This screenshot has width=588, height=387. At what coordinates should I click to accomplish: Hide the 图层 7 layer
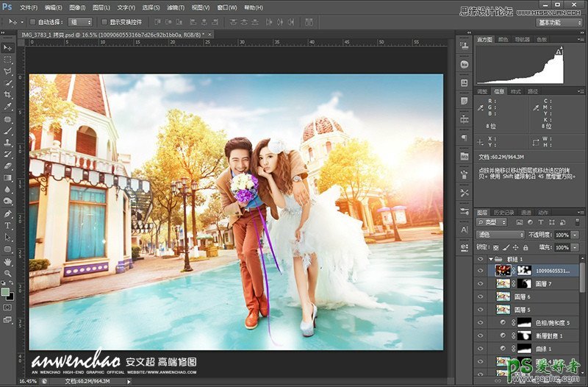[481, 283]
